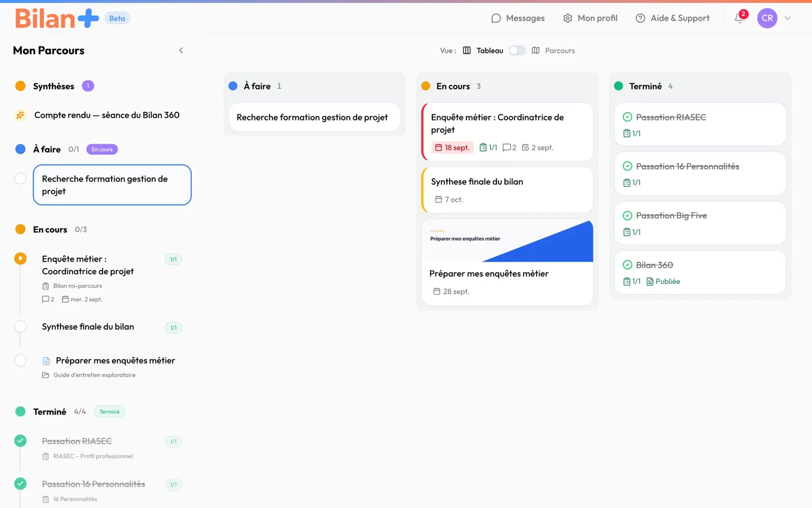Click the document icon beside Préparer mes enquêtes métier
Image resolution: width=812 pixels, height=508 pixels.
click(x=46, y=361)
